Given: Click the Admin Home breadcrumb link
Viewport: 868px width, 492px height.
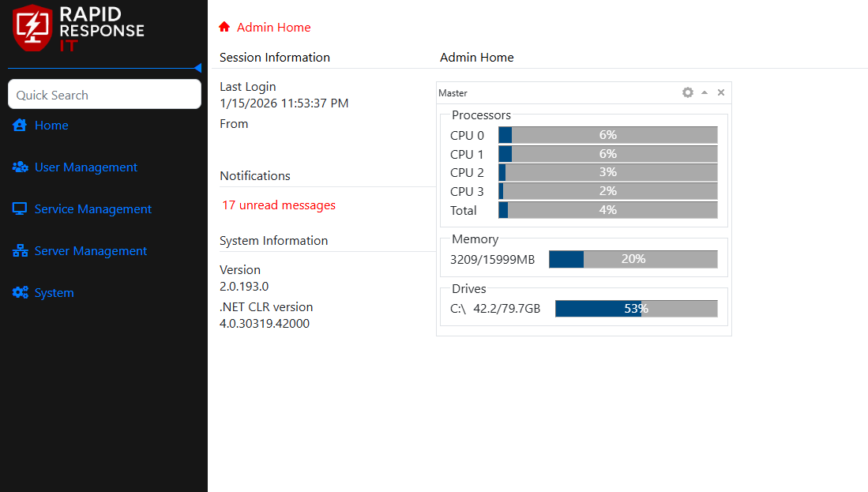Looking at the screenshot, I should coord(274,27).
